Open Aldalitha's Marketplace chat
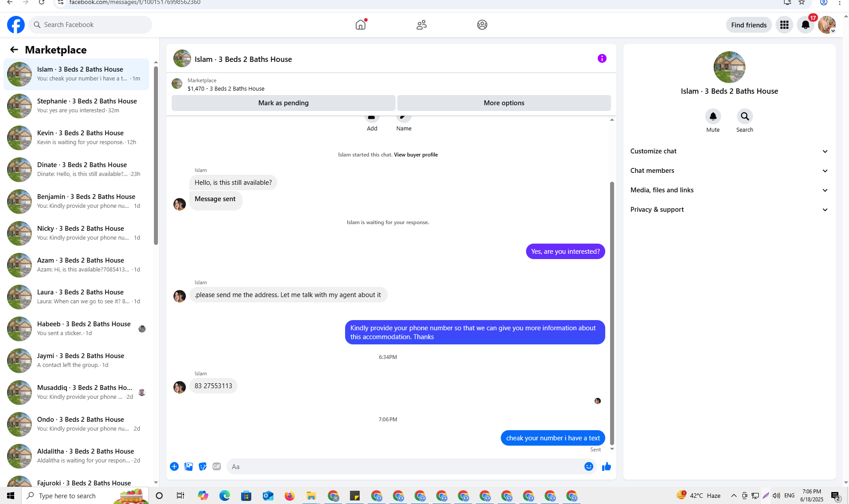This screenshot has width=849, height=504. pyautogui.click(x=77, y=456)
